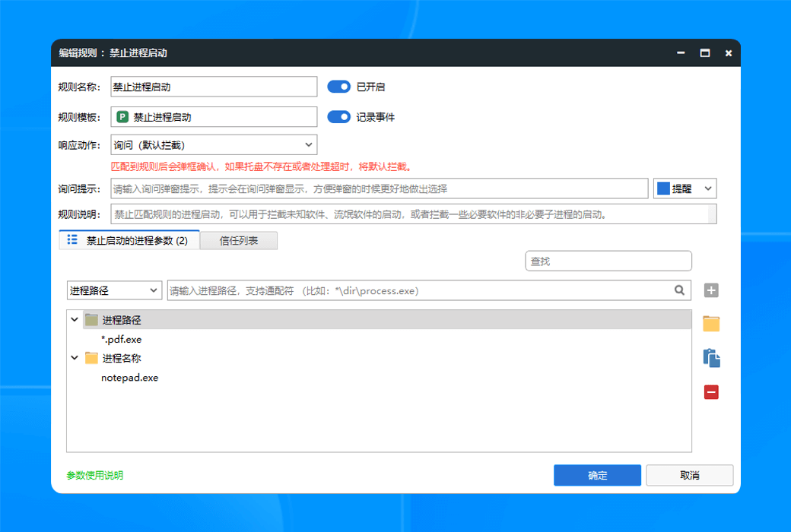
Task: Open the 参数使用说明 link
Action: click(x=95, y=475)
